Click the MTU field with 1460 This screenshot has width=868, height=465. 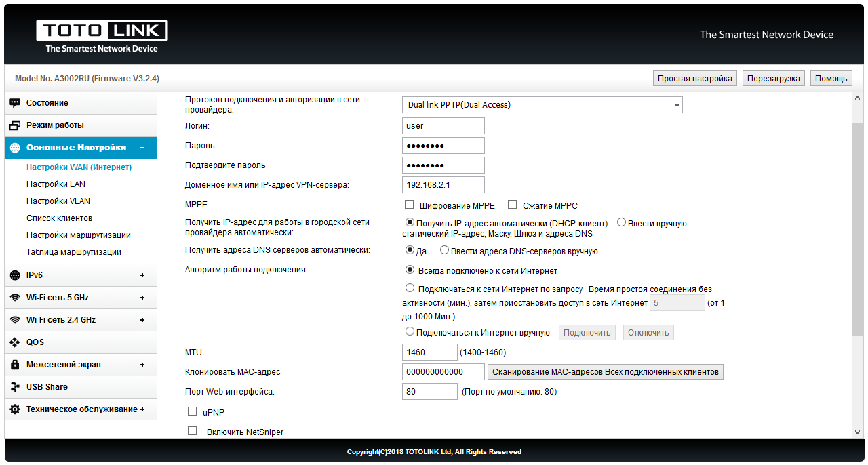430,352
